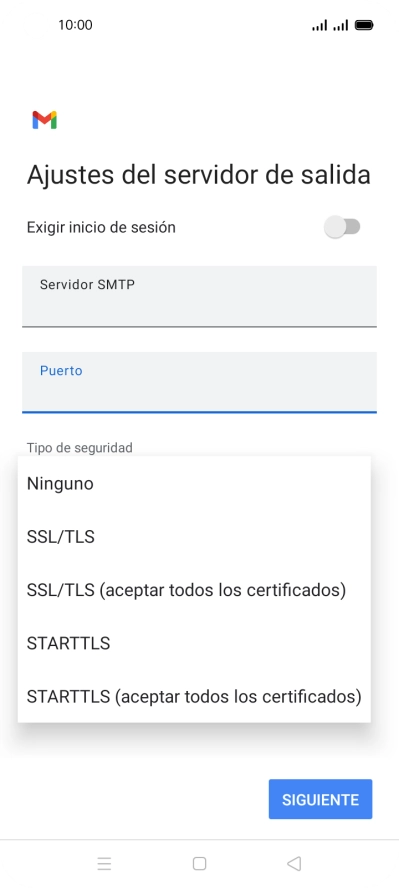Enable the Exigir inicio de sesión switch

342,227
